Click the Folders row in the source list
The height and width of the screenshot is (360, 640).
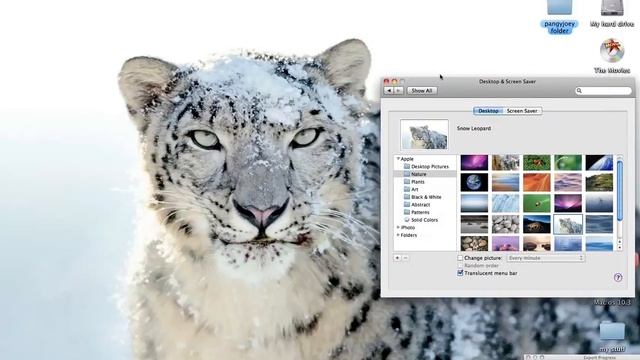tap(425, 235)
